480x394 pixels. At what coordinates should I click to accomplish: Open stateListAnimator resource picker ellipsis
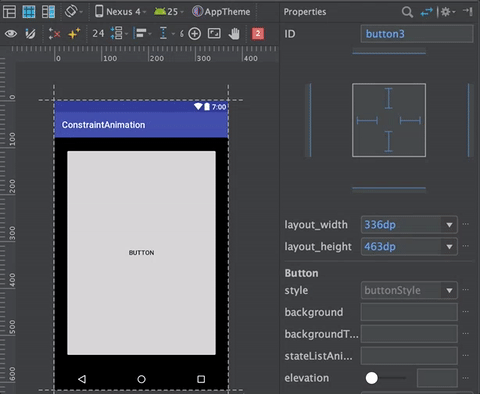pyautogui.click(x=466, y=355)
